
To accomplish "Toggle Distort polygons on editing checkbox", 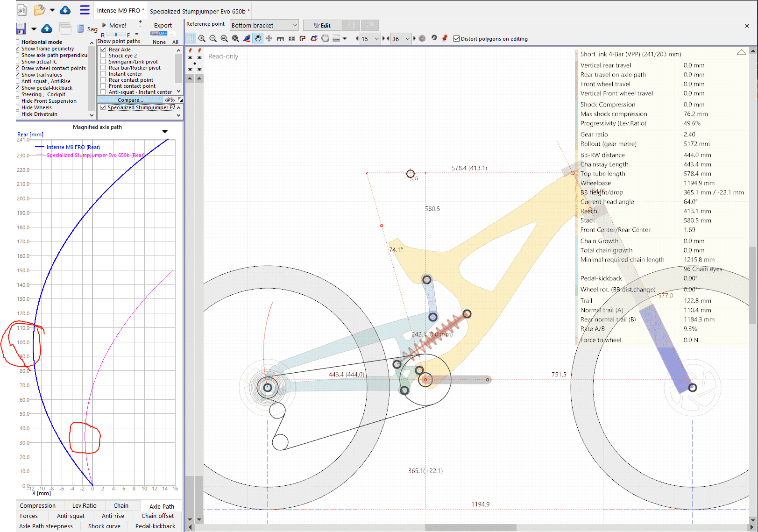I will (457, 39).
